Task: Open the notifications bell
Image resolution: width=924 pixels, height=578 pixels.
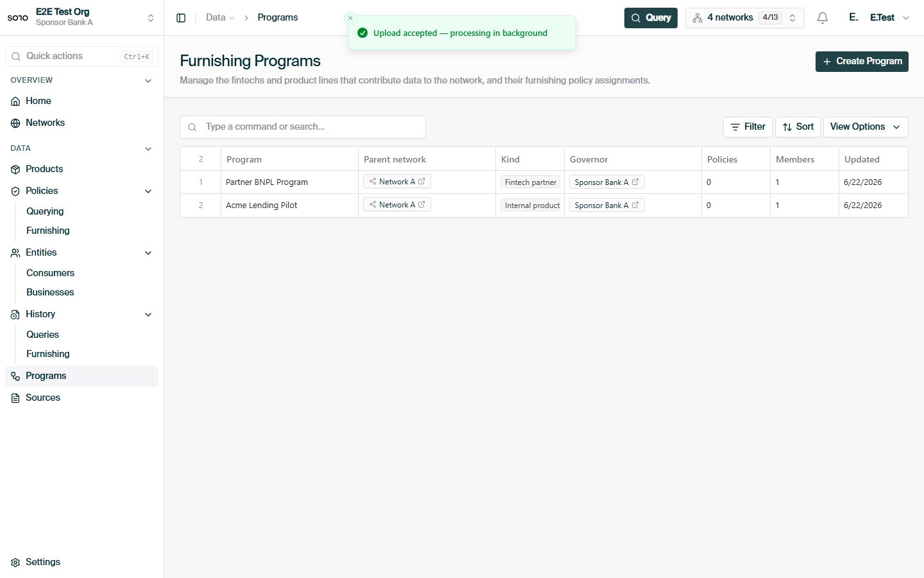Action: [823, 18]
